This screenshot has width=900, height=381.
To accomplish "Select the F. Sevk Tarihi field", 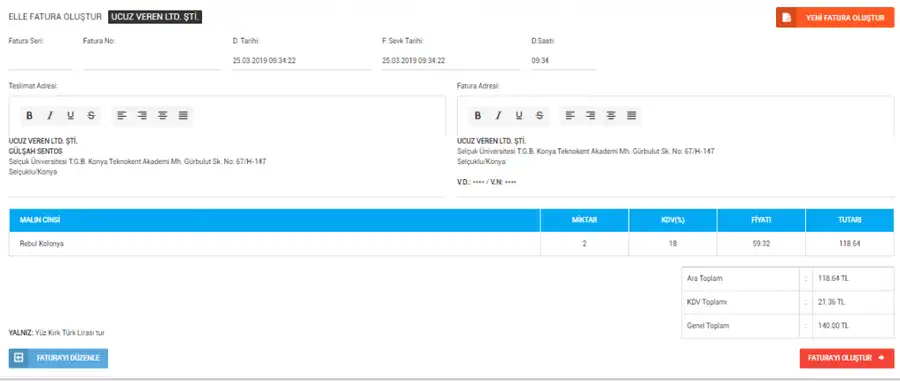I will click(451, 60).
